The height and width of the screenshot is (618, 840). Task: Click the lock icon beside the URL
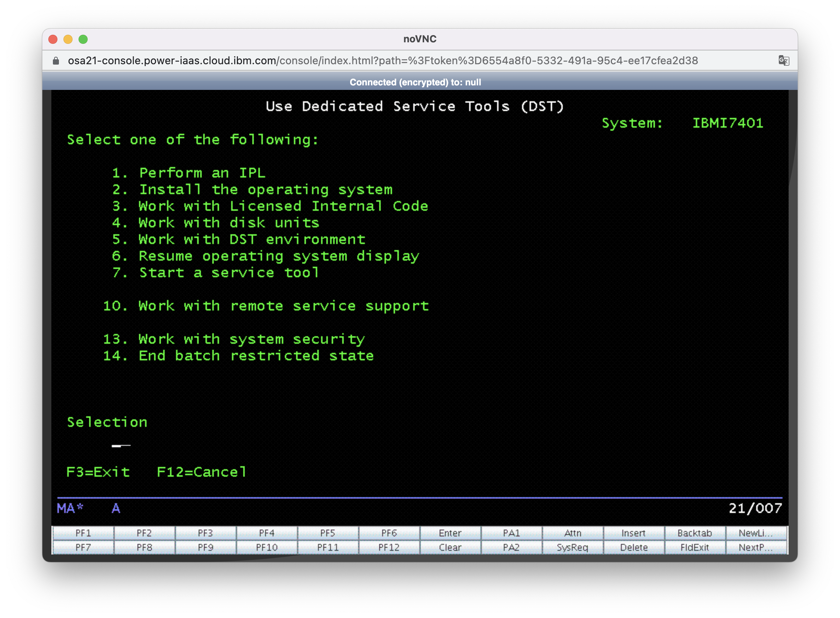[x=56, y=61]
